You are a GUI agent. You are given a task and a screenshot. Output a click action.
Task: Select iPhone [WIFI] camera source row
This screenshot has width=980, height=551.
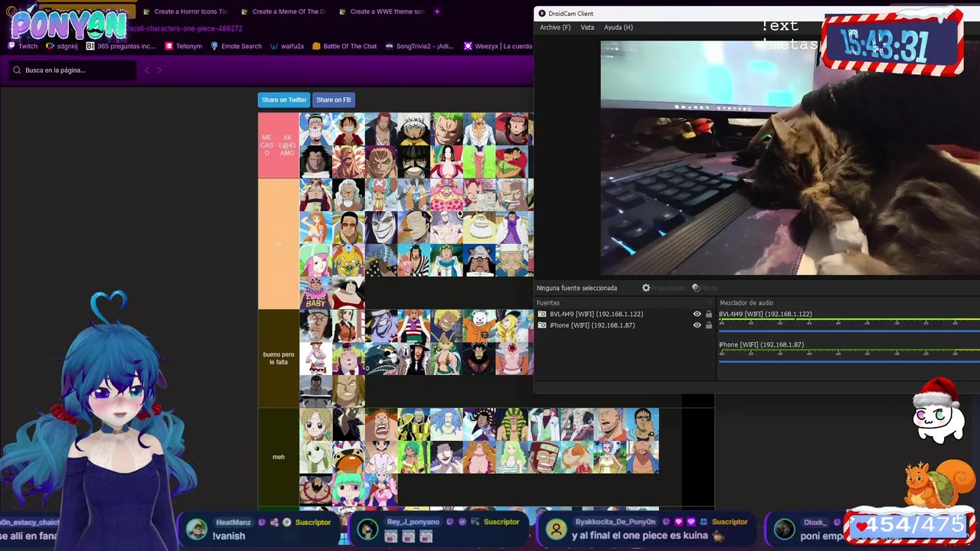(625, 325)
